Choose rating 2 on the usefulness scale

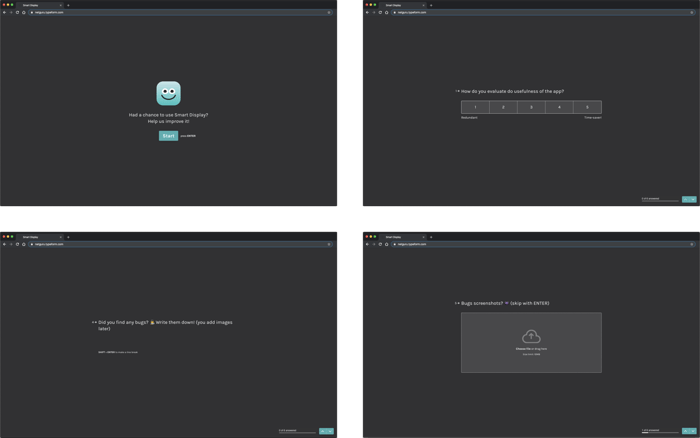(x=503, y=107)
